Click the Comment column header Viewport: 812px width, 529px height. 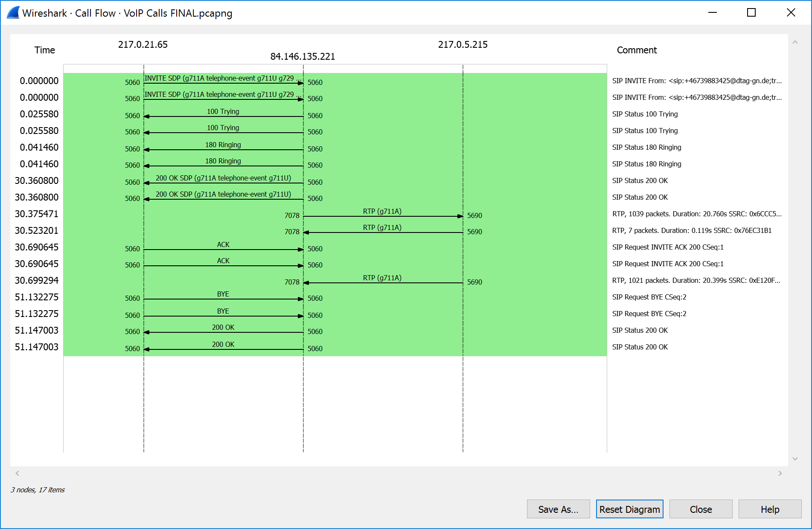point(637,50)
